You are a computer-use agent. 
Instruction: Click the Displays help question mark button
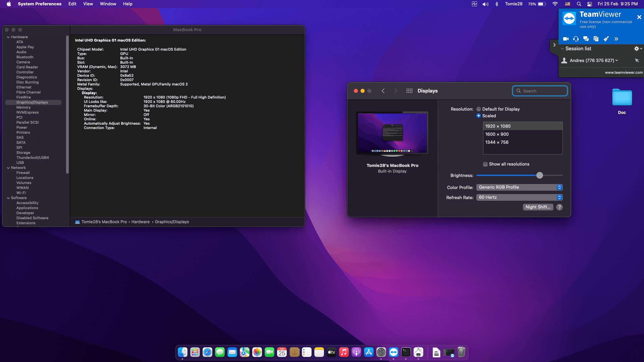click(x=559, y=207)
